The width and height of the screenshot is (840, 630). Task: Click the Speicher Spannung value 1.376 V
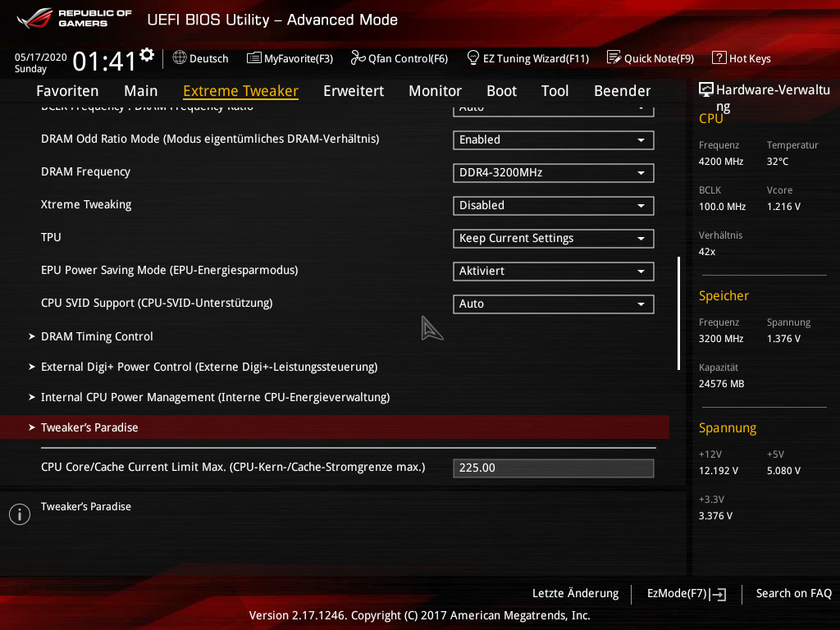(x=783, y=339)
